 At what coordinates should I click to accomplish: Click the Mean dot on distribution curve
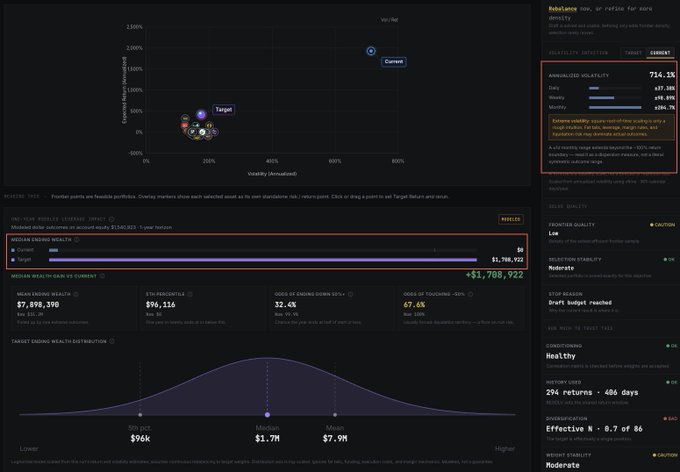pyautogui.click(x=335, y=415)
